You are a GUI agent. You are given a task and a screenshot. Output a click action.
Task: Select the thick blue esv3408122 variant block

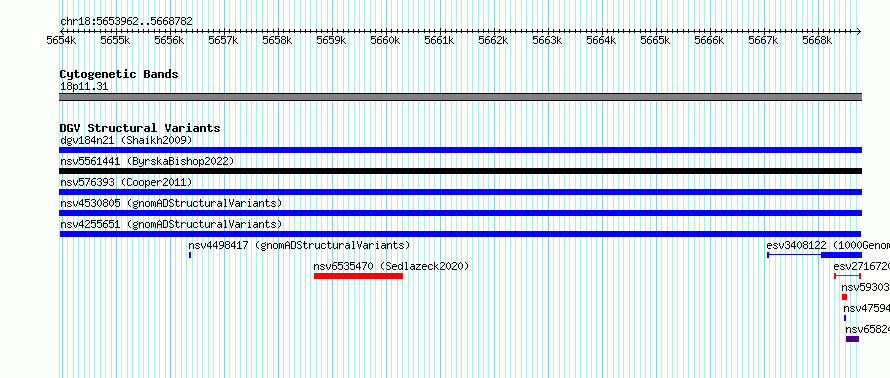[x=841, y=255]
